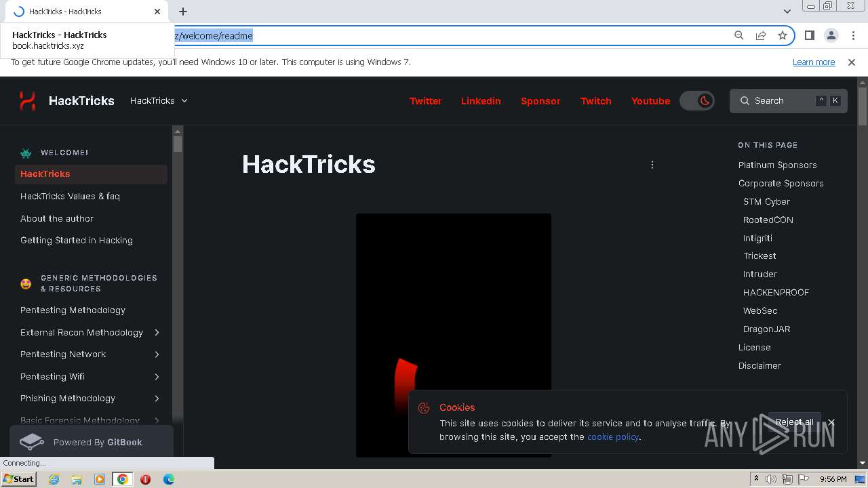Open the Youtube link
This screenshot has height=488, width=868.
650,101
